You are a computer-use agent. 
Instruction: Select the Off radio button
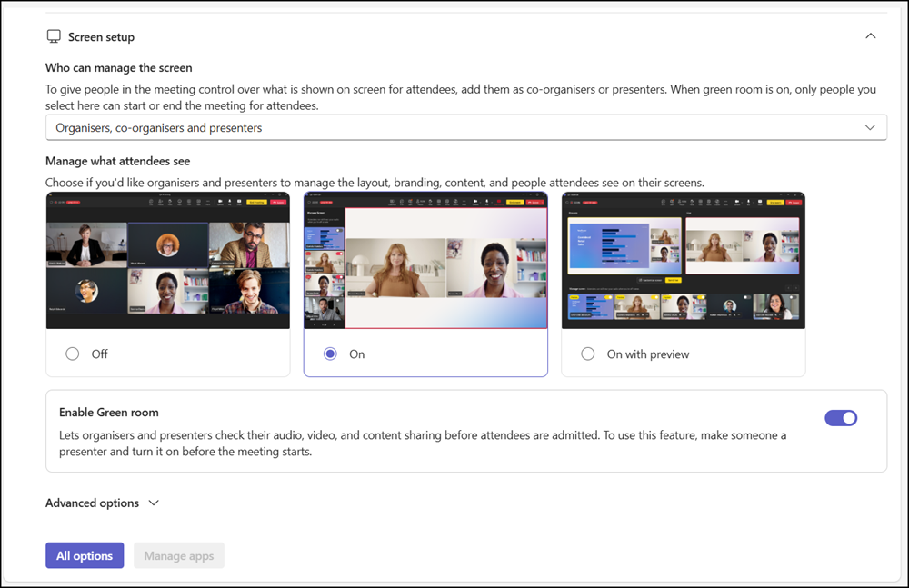tap(73, 354)
